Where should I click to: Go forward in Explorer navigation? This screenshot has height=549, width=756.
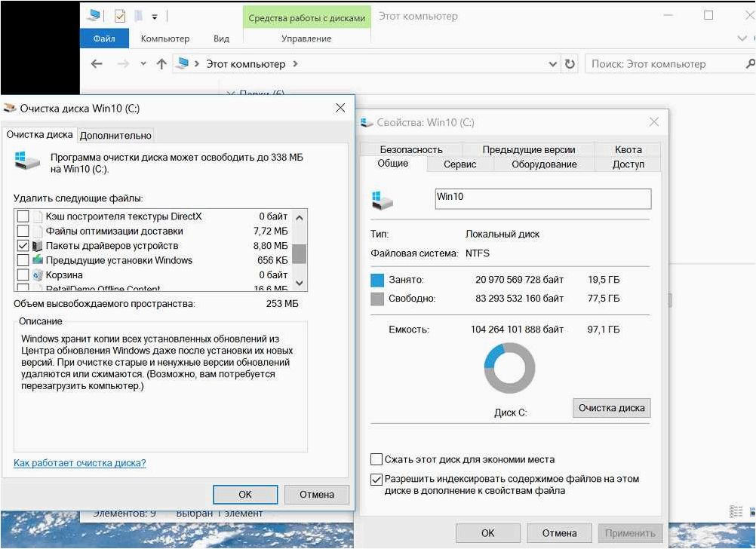pos(124,63)
